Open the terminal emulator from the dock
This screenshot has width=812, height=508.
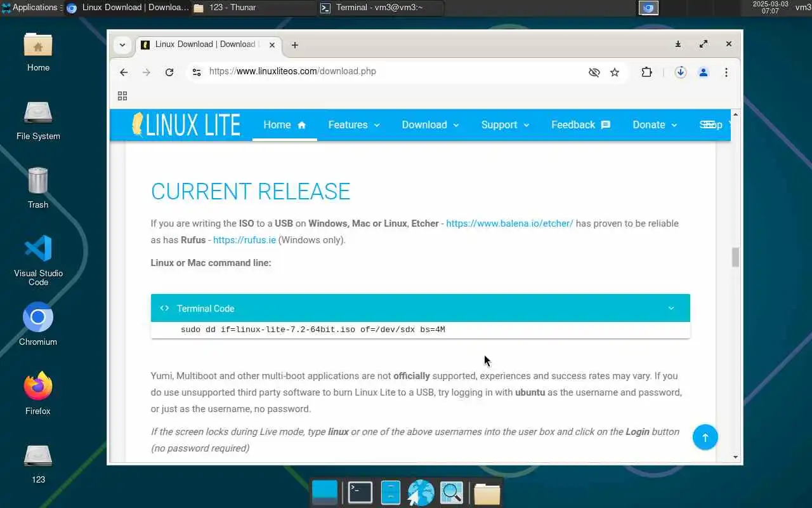click(360, 492)
